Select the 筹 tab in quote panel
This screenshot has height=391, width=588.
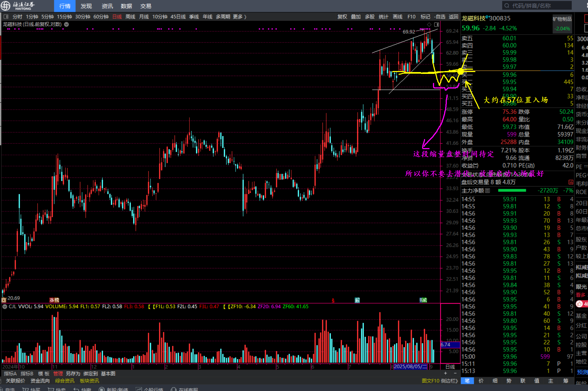click(566, 381)
